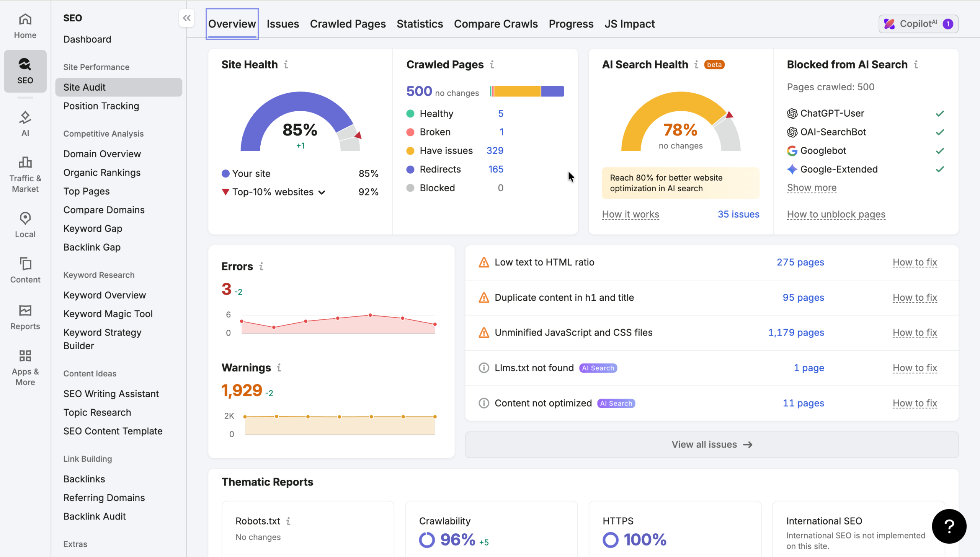The image size is (980, 557).
Task: Click Blocked from AI Search info icon
Action: click(x=916, y=65)
